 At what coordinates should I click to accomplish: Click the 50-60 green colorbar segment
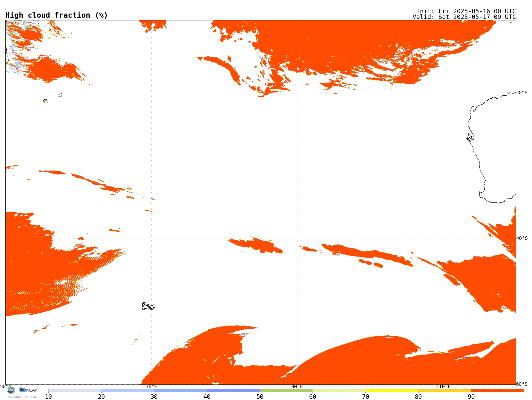(x=286, y=391)
